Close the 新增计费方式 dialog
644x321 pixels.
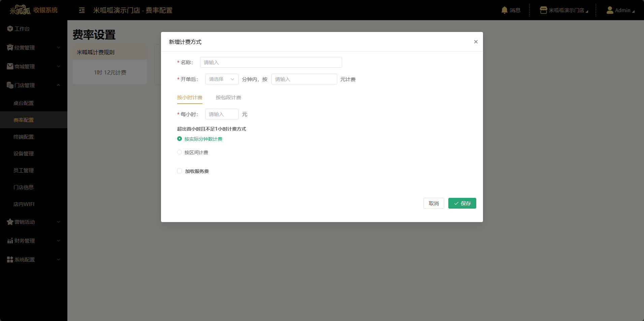click(x=476, y=42)
